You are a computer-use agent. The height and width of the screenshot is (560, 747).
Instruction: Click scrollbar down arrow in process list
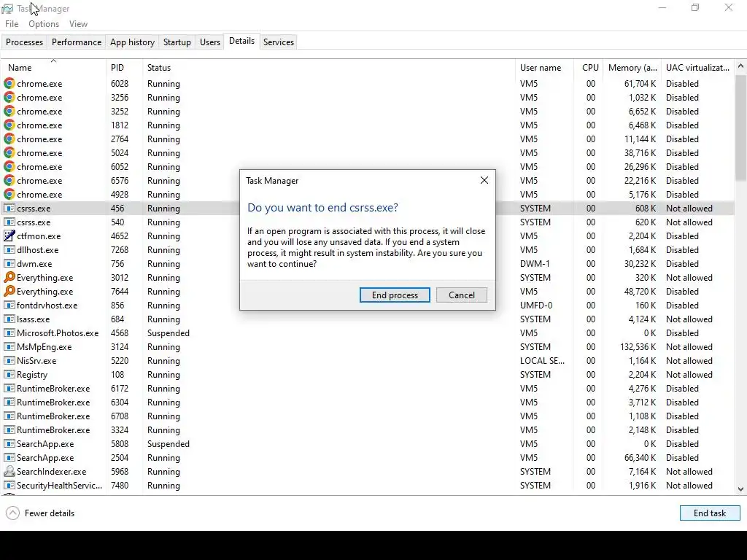[740, 489]
